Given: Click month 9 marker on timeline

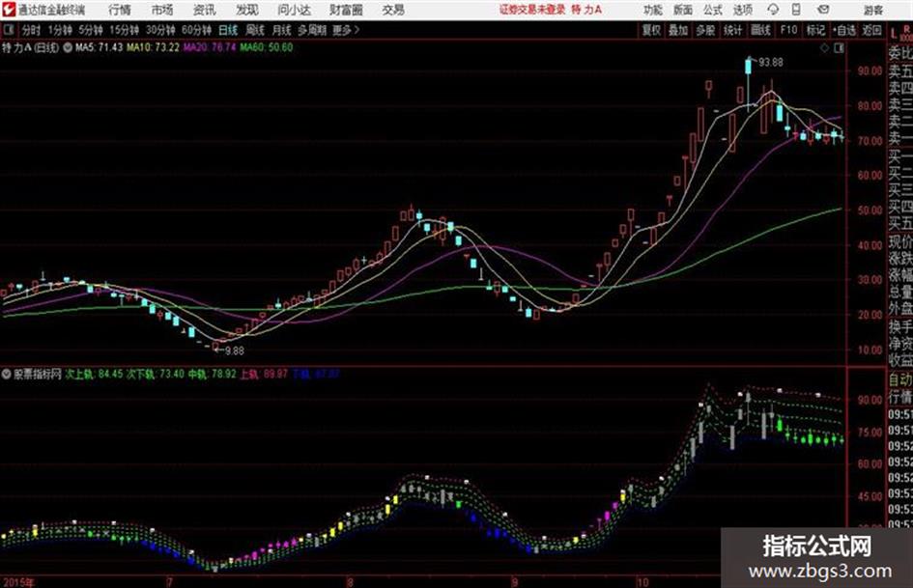Looking at the screenshot, I should pos(514,582).
